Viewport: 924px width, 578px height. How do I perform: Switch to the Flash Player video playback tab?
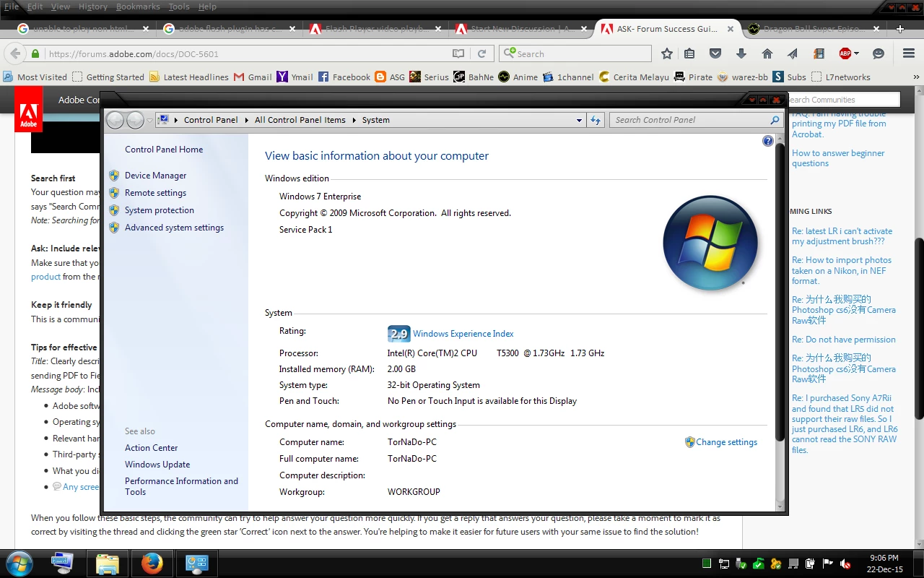(x=375, y=29)
